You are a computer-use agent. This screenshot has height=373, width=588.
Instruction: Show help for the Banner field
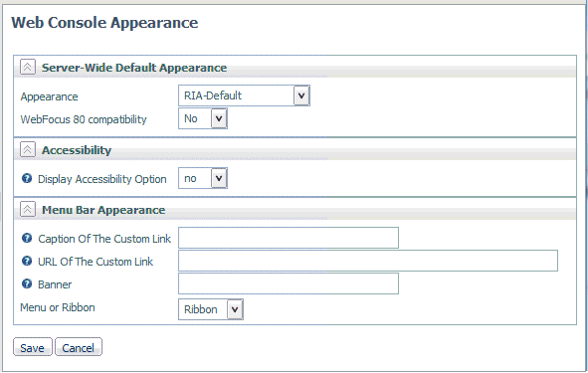[x=27, y=283]
